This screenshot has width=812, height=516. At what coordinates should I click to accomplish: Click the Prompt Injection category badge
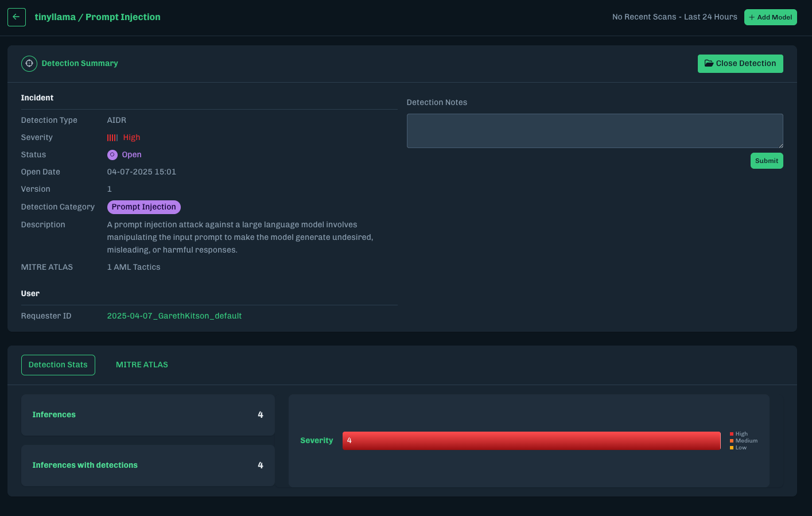tap(144, 207)
